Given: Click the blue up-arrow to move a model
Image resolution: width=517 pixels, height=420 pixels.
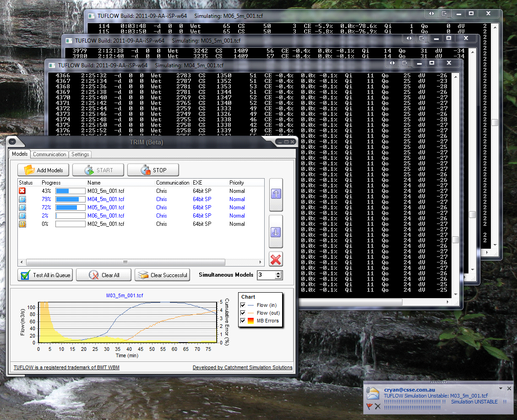Looking at the screenshot, I should tap(276, 194).
